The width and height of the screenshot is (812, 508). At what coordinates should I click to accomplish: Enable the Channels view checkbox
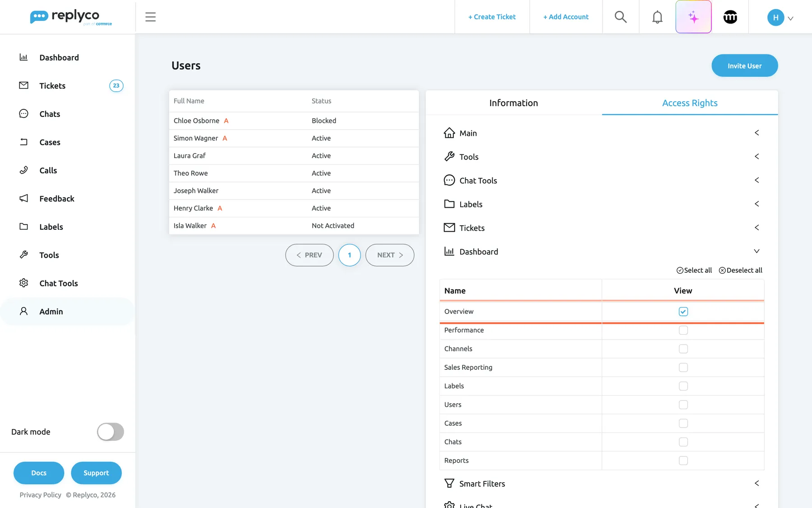click(x=683, y=349)
